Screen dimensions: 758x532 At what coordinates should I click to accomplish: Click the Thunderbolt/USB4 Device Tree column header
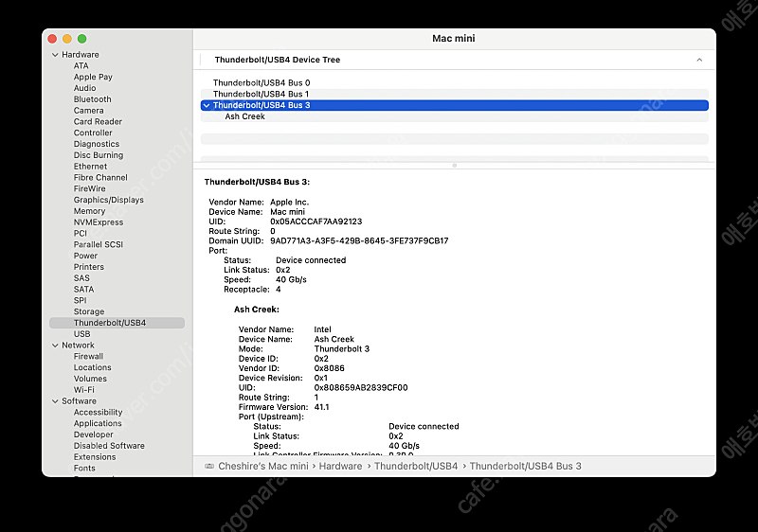pos(277,60)
